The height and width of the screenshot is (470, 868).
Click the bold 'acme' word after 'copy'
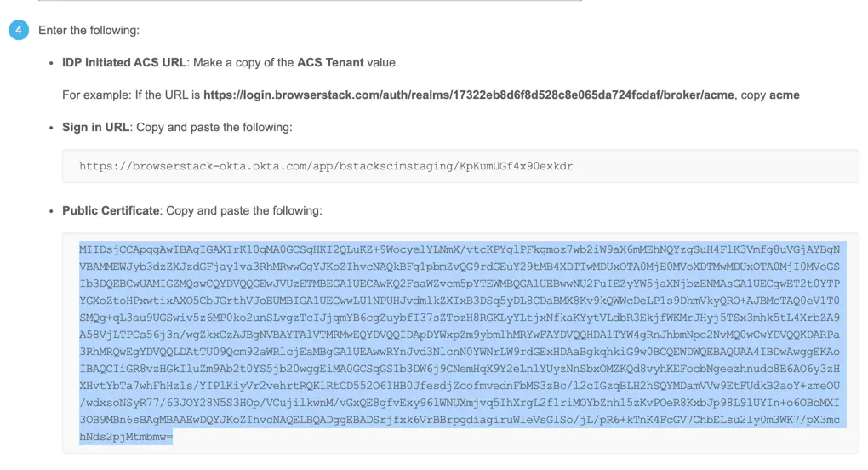pos(784,95)
